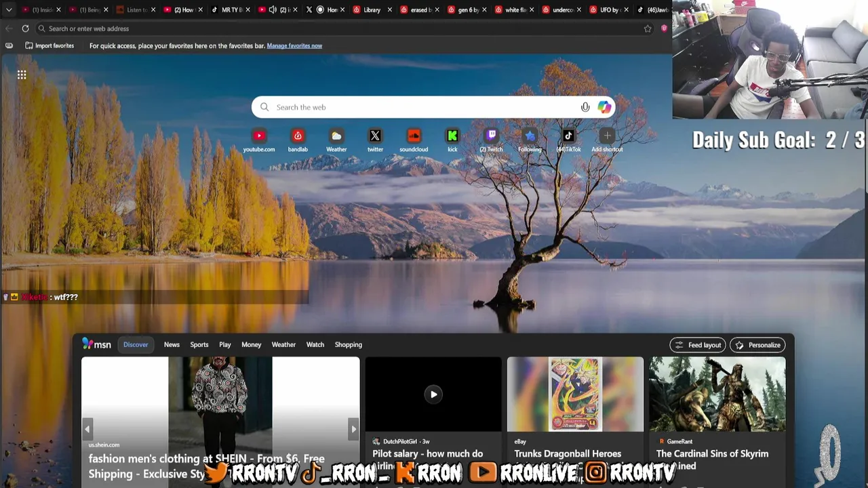Screen dimensions: 868x488
Task: Switch to the 'UFO by' tab
Action: tap(610, 10)
